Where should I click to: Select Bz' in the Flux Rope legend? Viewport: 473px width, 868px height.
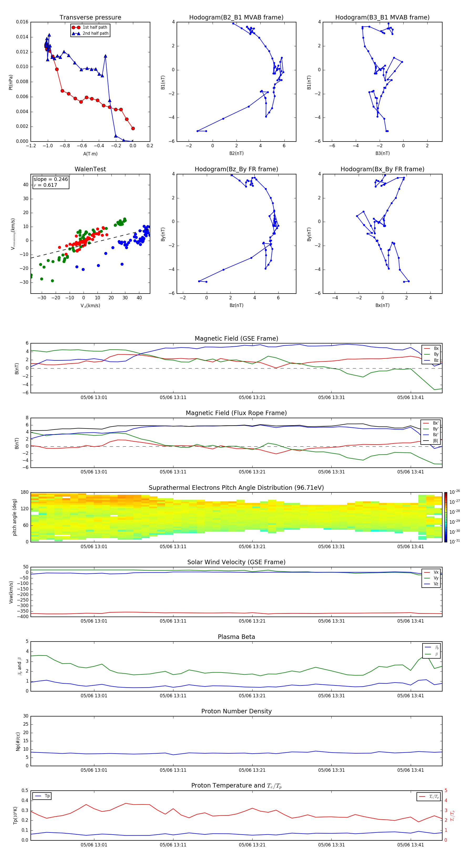point(431,435)
